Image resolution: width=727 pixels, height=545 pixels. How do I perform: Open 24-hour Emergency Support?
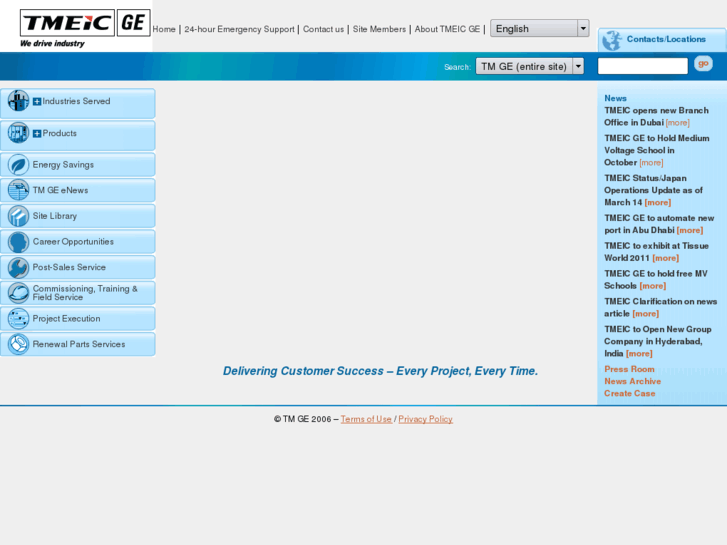click(239, 29)
